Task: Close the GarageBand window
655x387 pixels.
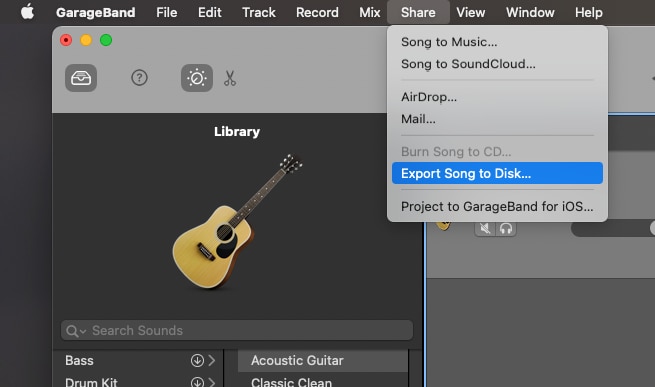Action: pos(66,40)
